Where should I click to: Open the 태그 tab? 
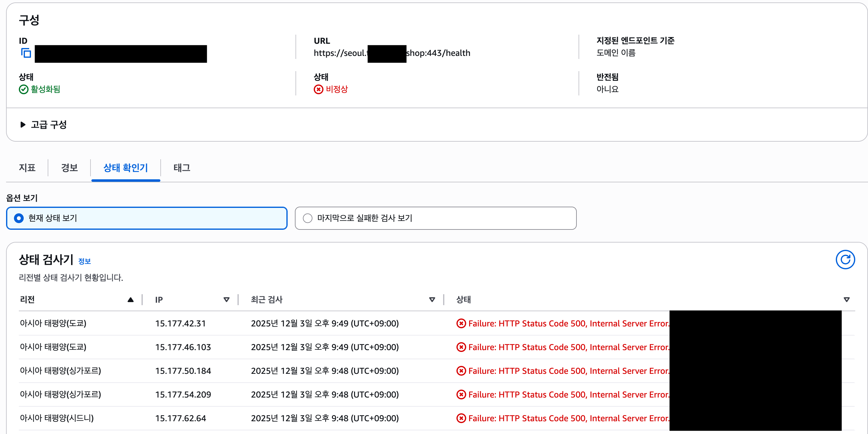[x=182, y=167]
